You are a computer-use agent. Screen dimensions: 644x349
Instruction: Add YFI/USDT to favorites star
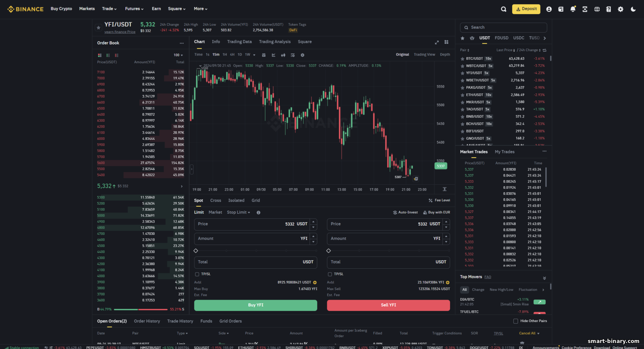point(98,28)
